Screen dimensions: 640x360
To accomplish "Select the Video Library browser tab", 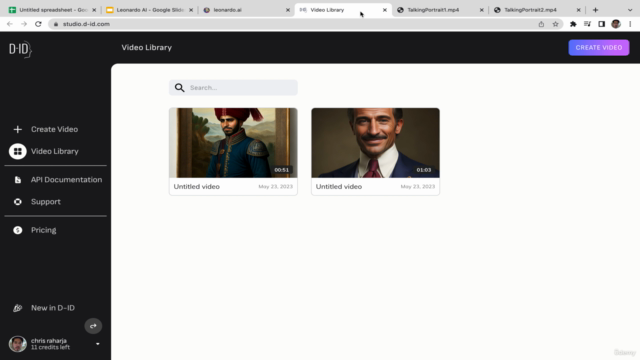I will click(343, 10).
